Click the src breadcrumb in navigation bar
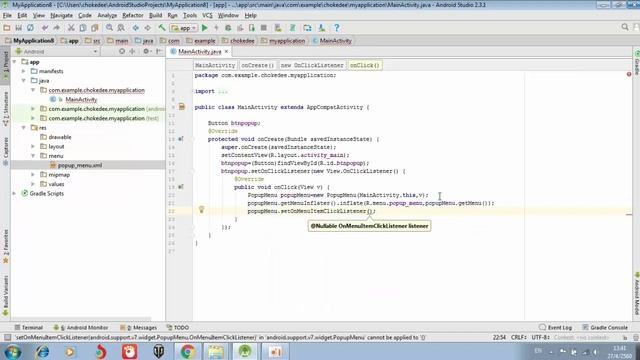The image size is (640, 360). point(93,41)
